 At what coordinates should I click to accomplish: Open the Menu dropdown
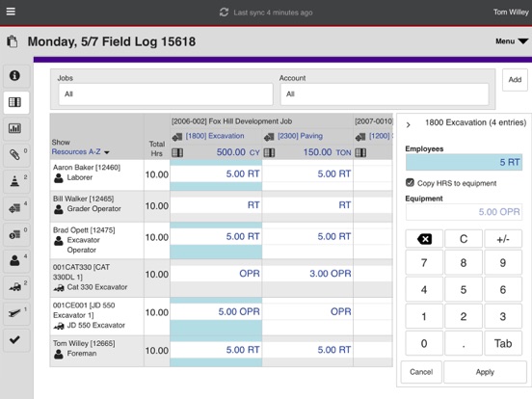coord(512,41)
